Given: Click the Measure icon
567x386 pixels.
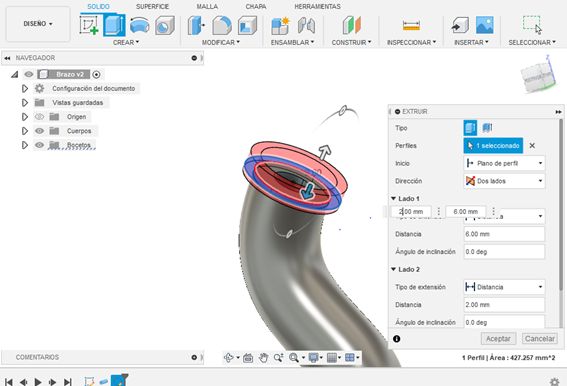Looking at the screenshot, I should [x=411, y=25].
